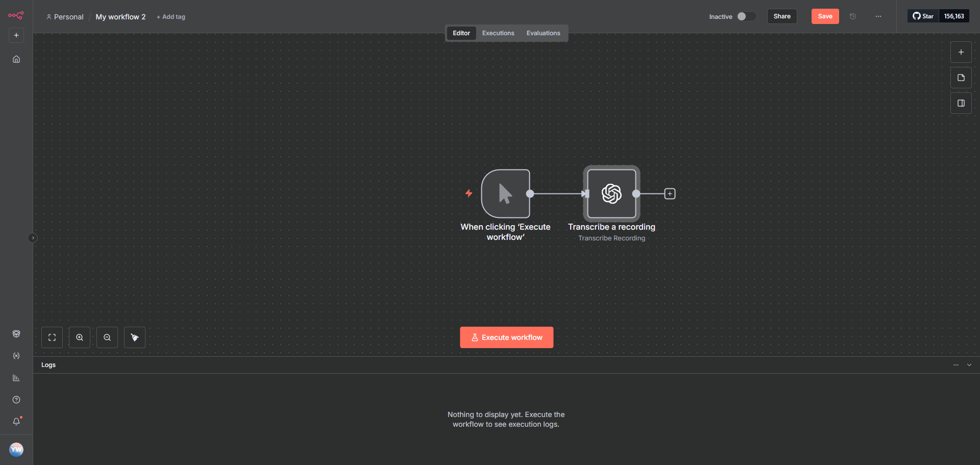The image size is (980, 465).
Task: Toggle the focus panel on the right
Action: [x=961, y=103]
